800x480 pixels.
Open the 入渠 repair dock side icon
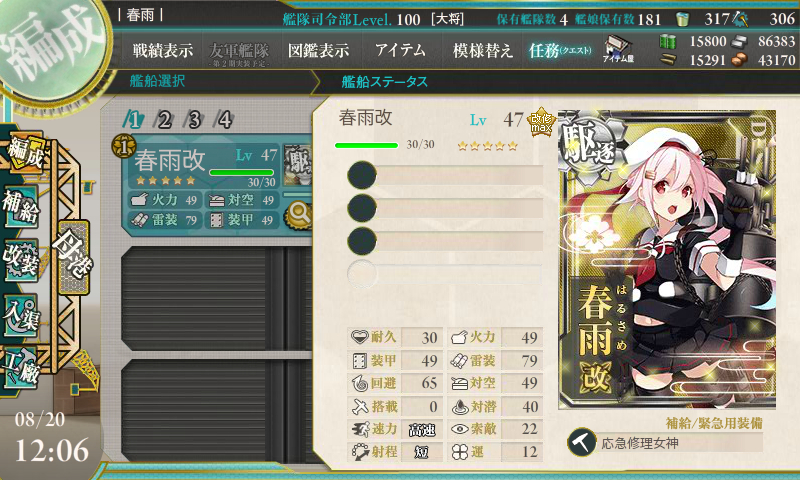[21, 315]
